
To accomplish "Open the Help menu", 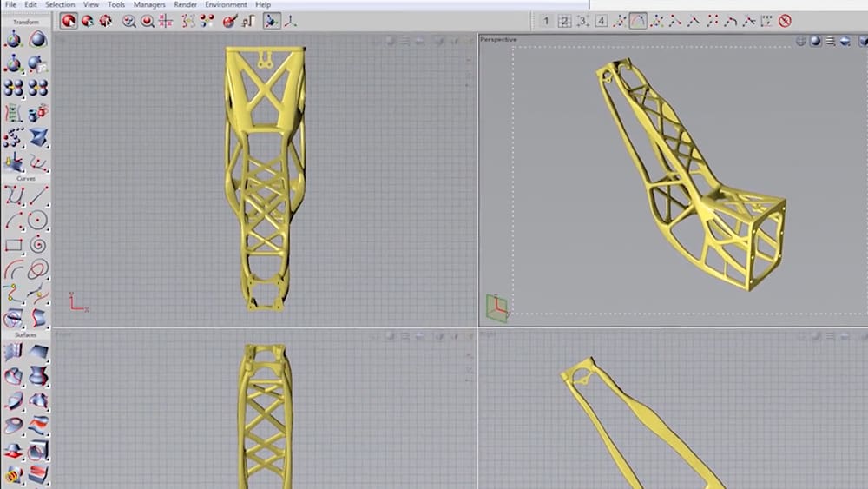I will coord(263,4).
